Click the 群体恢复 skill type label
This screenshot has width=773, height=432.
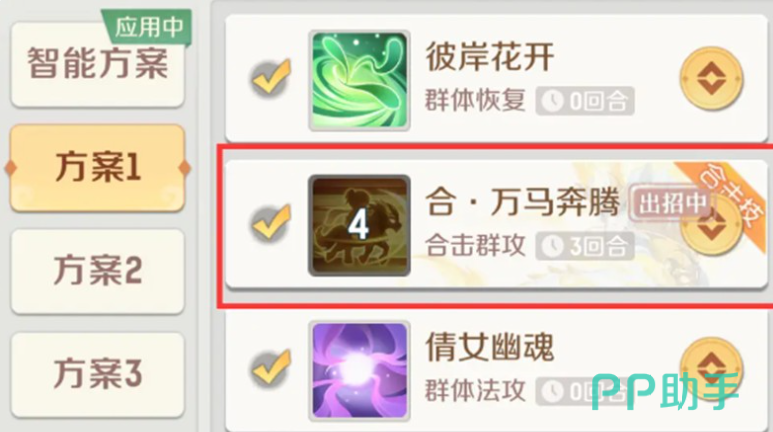coord(475,101)
